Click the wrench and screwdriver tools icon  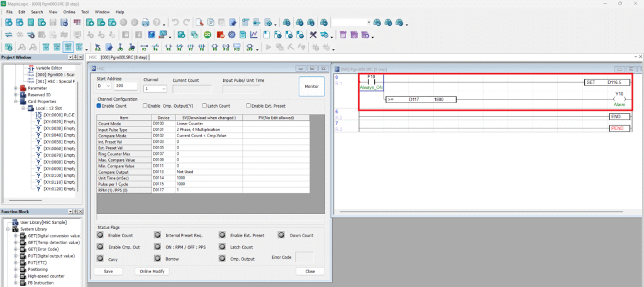(313, 35)
